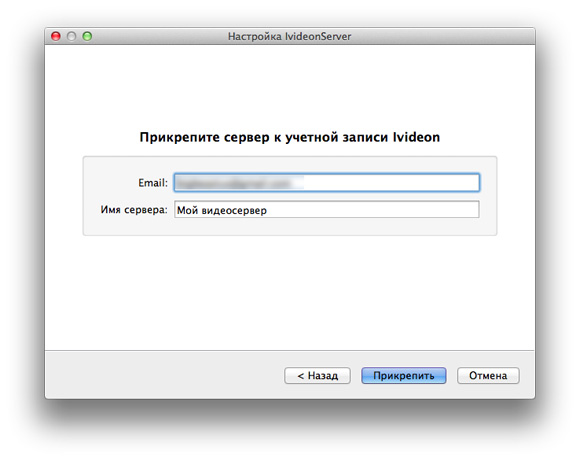Select the Имя сервера text field
The height and width of the screenshot is (461, 580).
point(327,209)
